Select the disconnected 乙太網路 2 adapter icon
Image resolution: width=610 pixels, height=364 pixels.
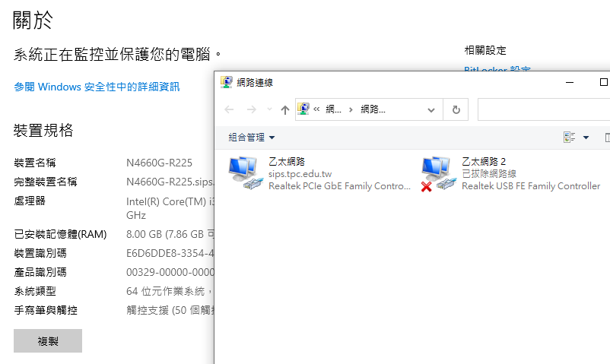[x=436, y=173]
